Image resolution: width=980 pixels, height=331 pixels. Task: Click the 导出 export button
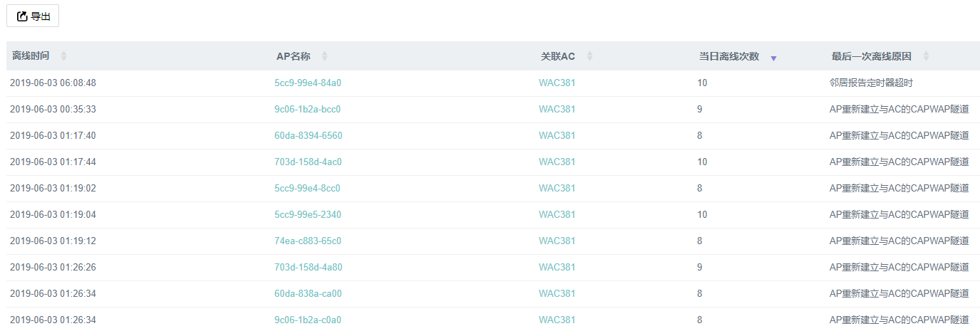click(33, 16)
